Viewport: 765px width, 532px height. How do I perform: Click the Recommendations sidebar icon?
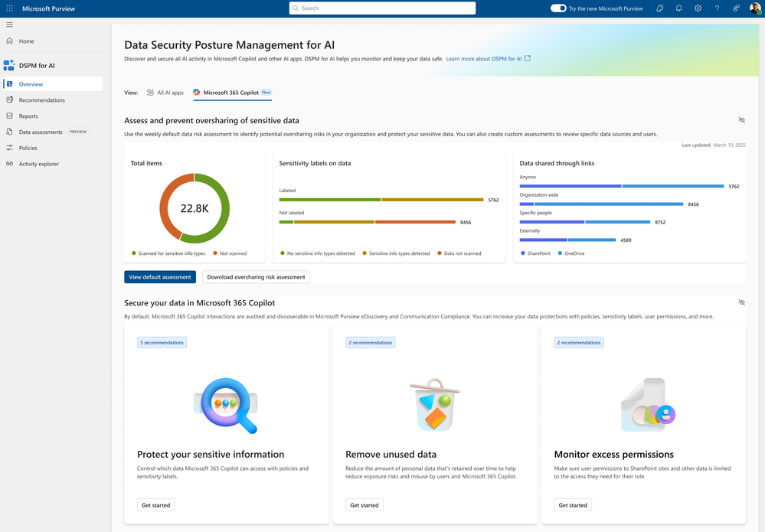pos(9,100)
